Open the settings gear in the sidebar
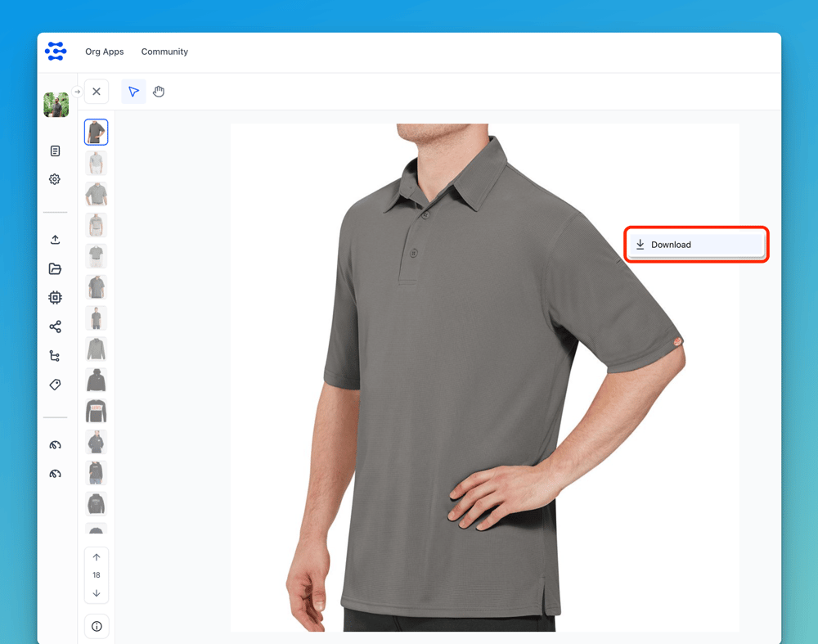The image size is (818, 644). coord(55,179)
